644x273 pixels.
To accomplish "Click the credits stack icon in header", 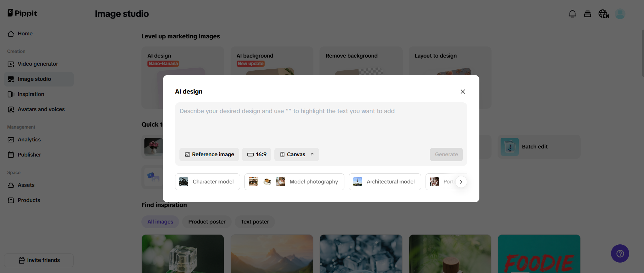I will pyautogui.click(x=587, y=14).
